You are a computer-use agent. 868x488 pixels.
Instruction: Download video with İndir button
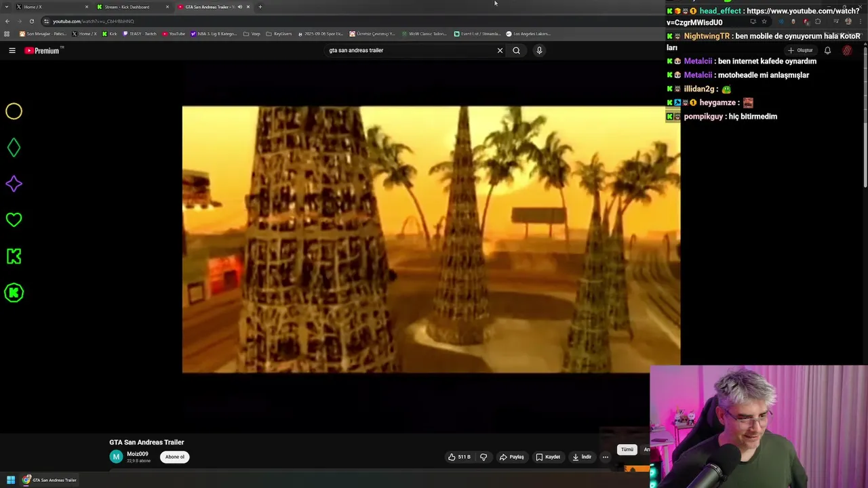(x=582, y=457)
